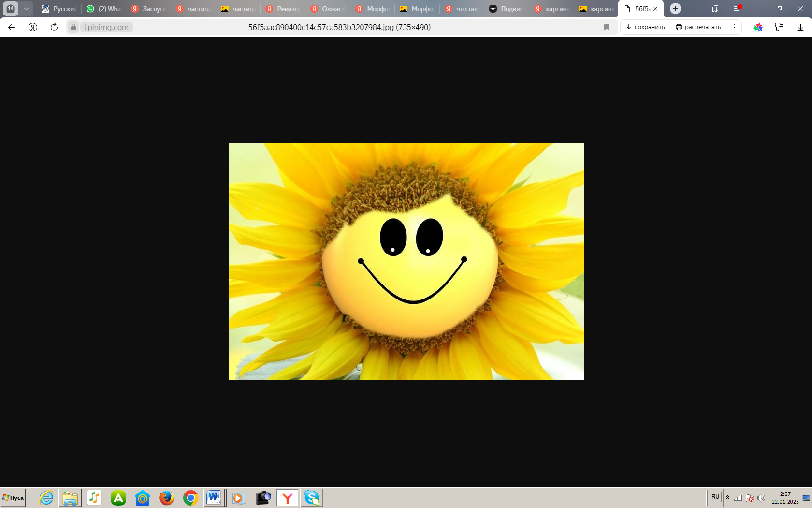Open Yandex home via the Я button
Viewport: 812px width, 508px height.
33,27
